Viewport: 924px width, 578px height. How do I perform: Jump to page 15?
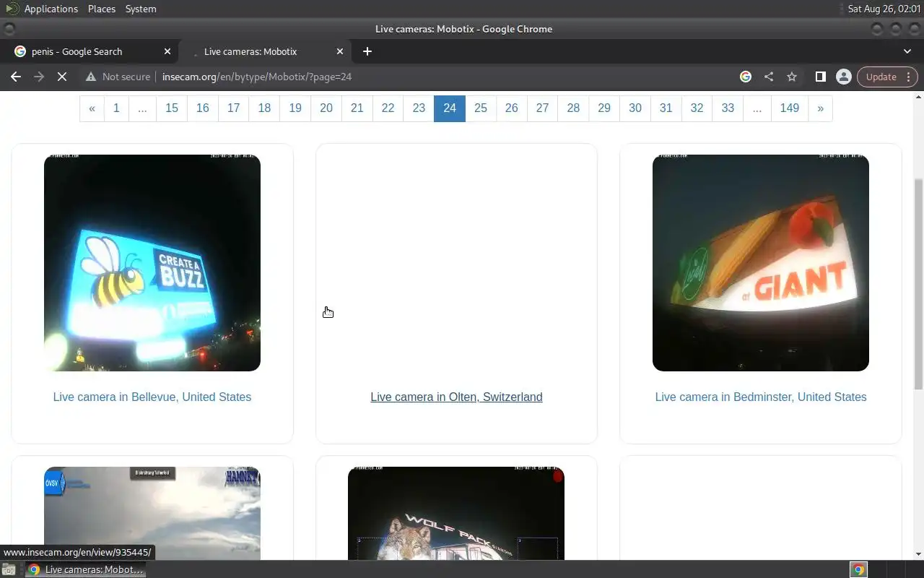172,108
